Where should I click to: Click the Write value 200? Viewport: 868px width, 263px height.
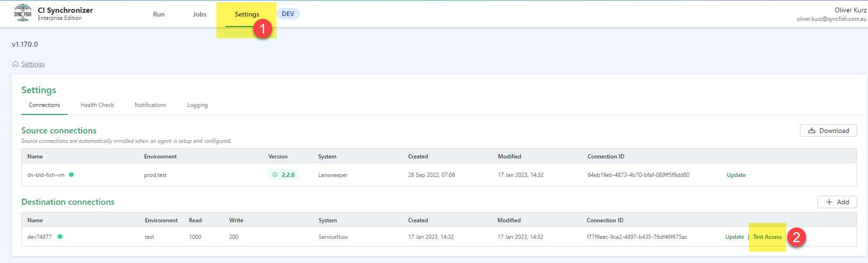234,237
